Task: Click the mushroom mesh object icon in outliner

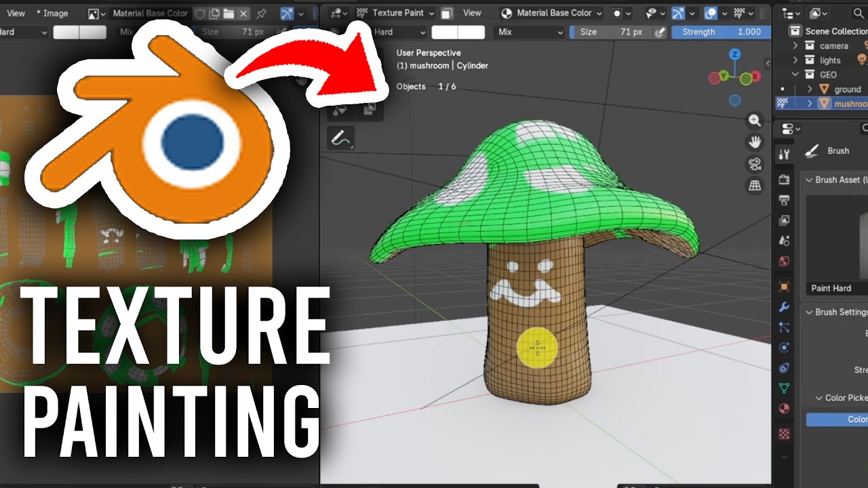Action: coord(825,104)
